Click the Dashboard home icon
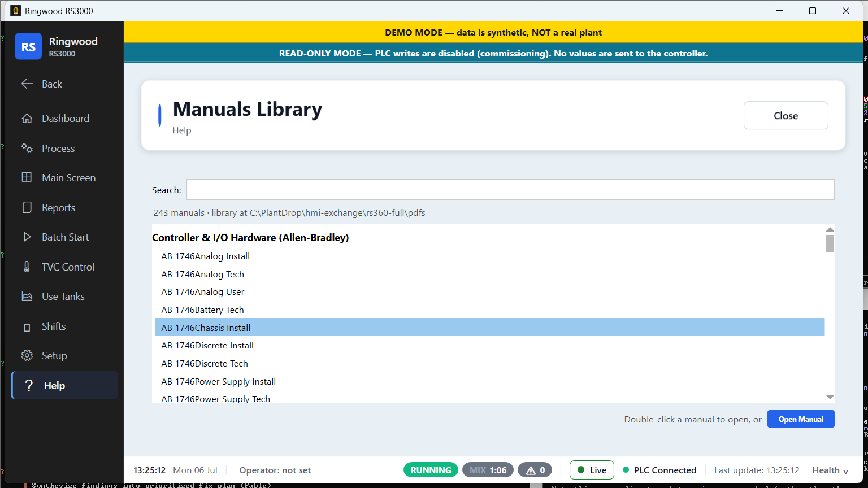Viewport: 868px width, 488px height. click(x=27, y=119)
